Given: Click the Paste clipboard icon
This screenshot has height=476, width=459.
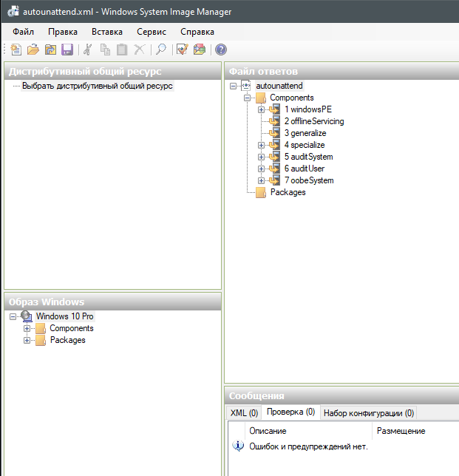Looking at the screenshot, I should click(122, 50).
